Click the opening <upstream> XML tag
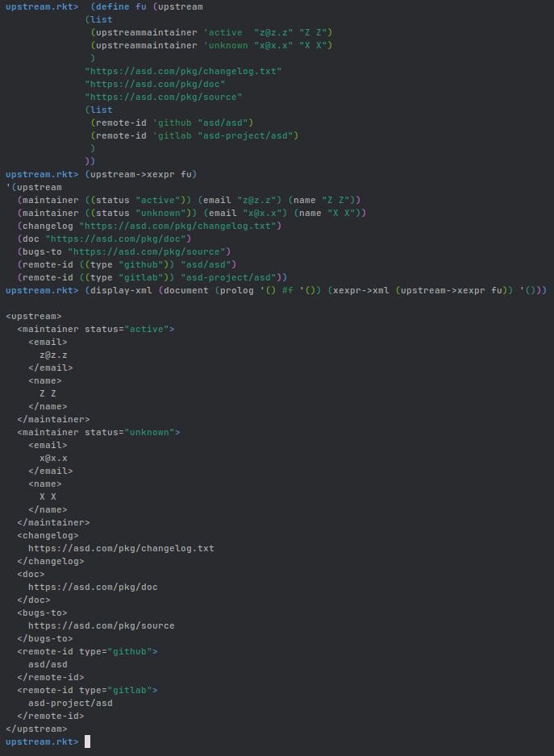The image size is (554, 756). pos(33,316)
